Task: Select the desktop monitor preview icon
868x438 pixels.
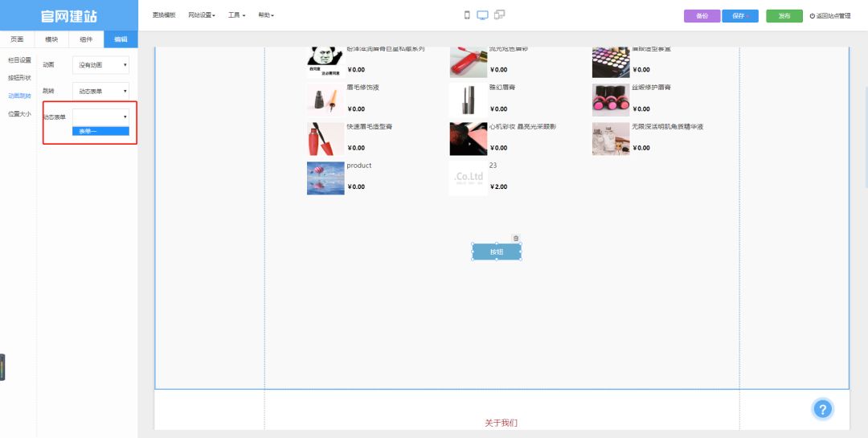Action: point(482,15)
